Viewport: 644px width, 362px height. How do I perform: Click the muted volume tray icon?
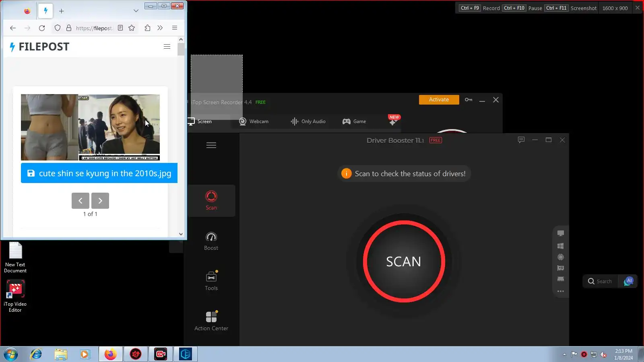click(x=603, y=354)
